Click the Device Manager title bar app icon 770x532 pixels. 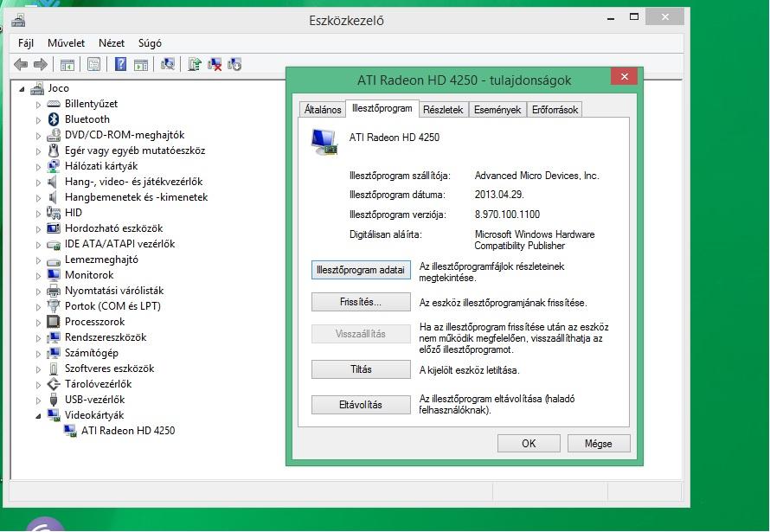pos(19,21)
